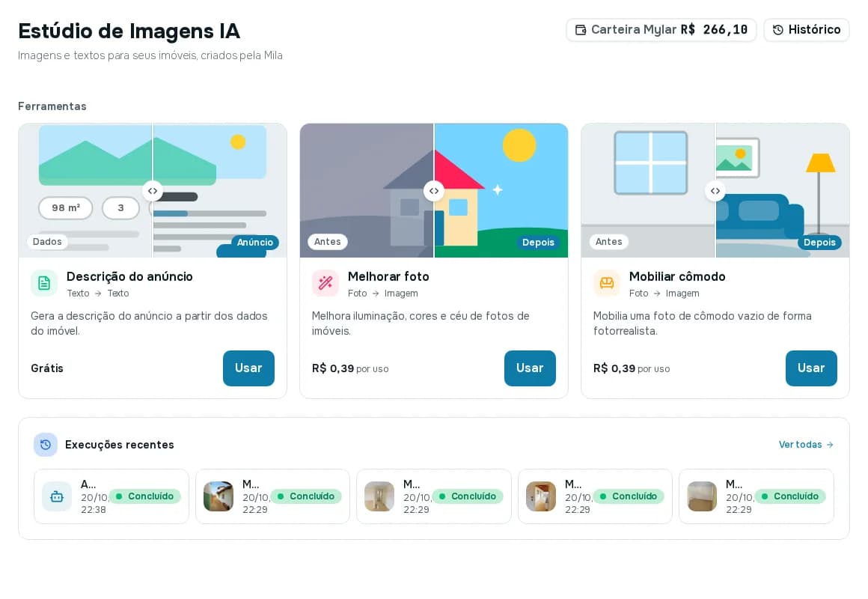Image resolution: width=868 pixels, height=599 pixels.
Task: Click the Depois badge on Mobiliar cômodo preview
Action: point(819,242)
